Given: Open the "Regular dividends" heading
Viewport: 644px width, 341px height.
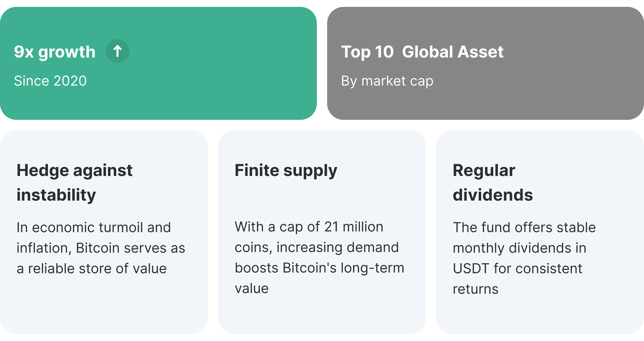Looking at the screenshot, I should click(493, 182).
